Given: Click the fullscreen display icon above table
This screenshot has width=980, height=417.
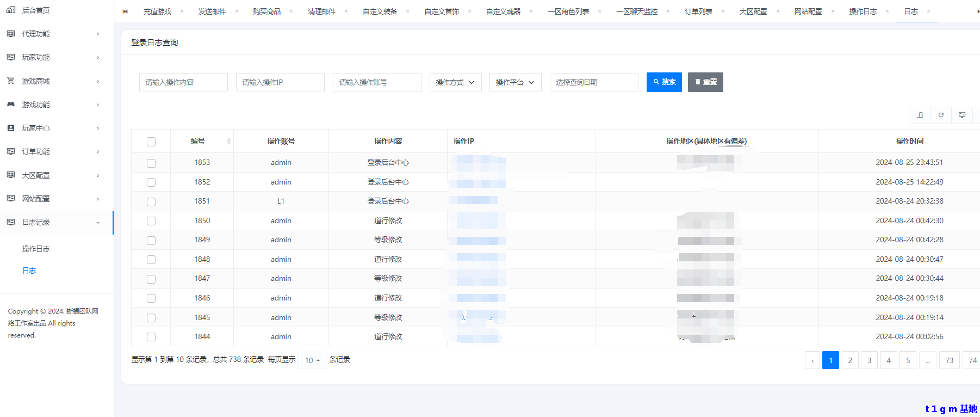Looking at the screenshot, I should (962, 115).
